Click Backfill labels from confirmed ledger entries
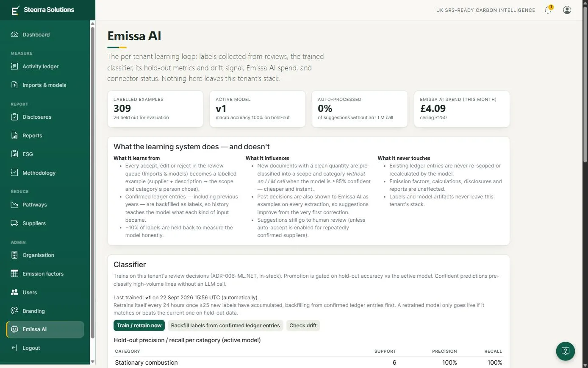 click(x=225, y=326)
